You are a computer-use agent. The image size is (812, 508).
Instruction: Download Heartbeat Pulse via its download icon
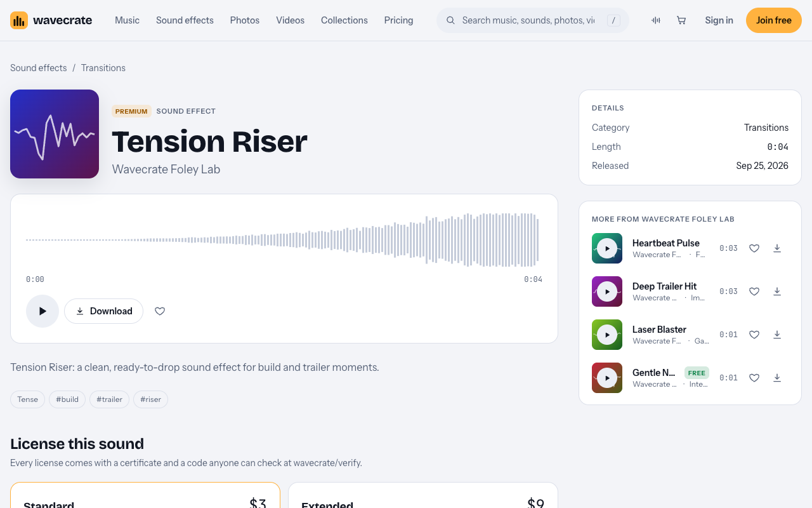point(777,248)
